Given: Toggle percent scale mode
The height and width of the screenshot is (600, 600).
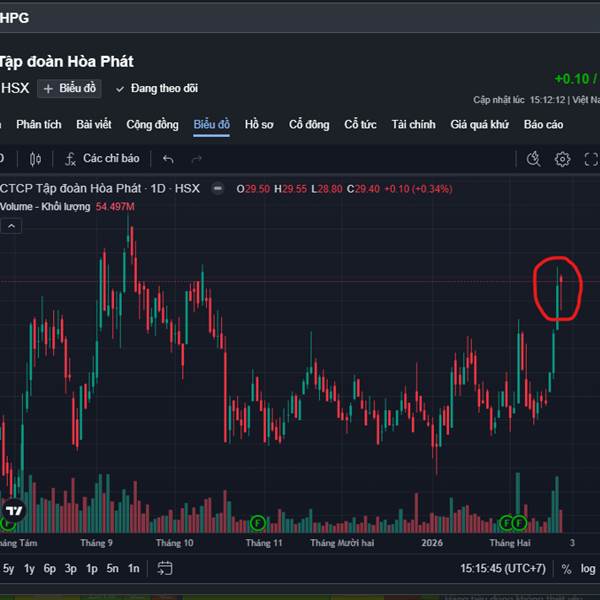Looking at the screenshot, I should tap(566, 569).
